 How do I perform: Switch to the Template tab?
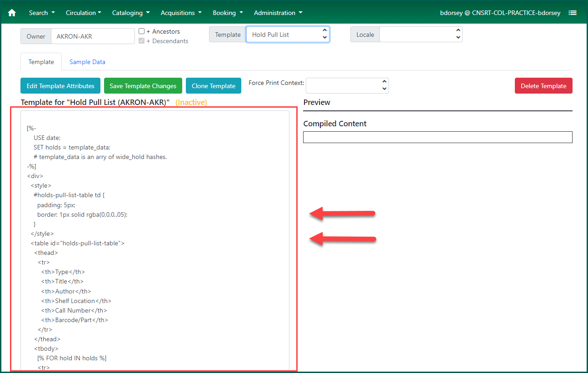pos(41,62)
